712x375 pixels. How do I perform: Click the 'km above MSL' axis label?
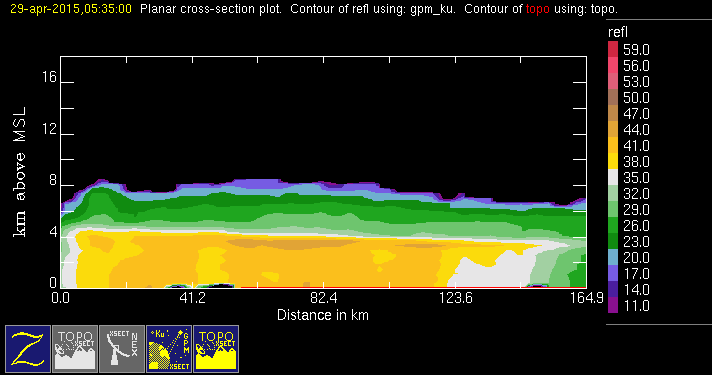20,172
